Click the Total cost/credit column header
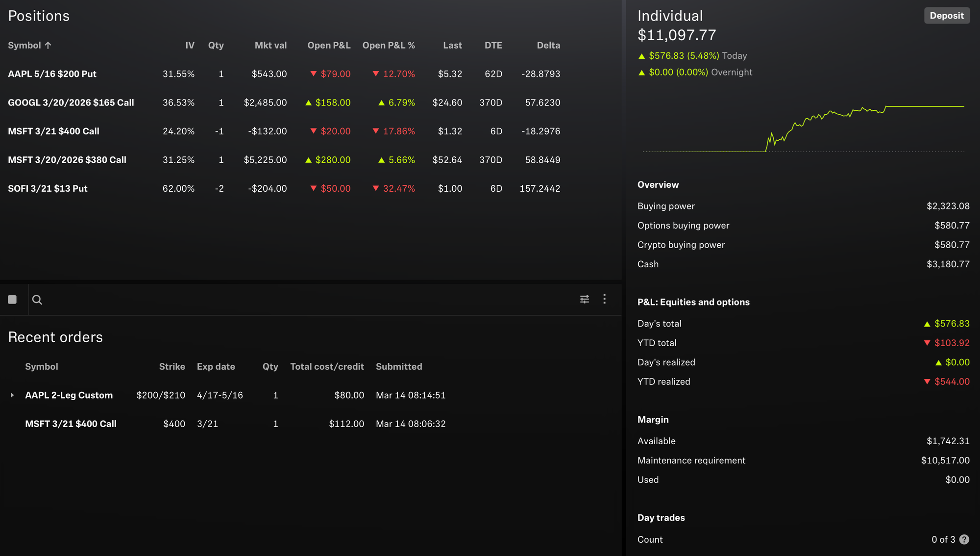The width and height of the screenshot is (980, 556). click(327, 367)
